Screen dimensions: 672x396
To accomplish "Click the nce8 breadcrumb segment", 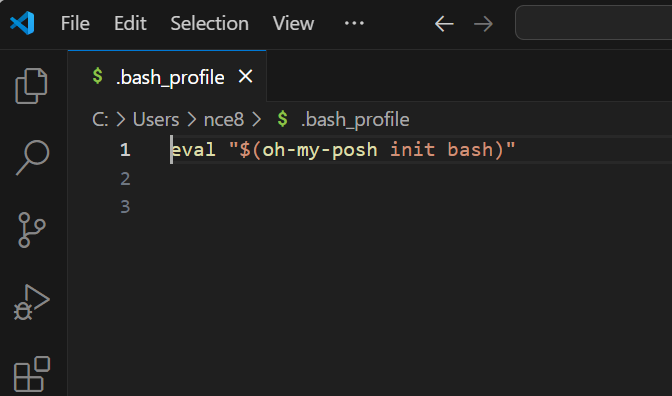I will [x=224, y=120].
